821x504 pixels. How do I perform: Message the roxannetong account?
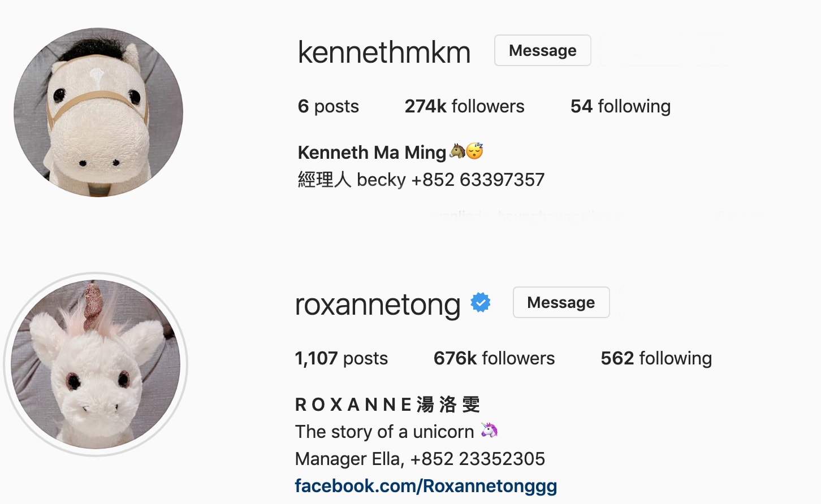pos(561,302)
